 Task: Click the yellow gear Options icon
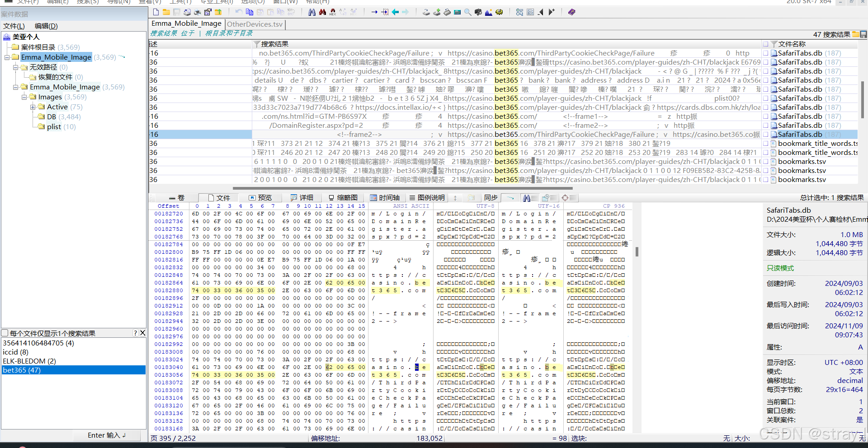pyautogui.click(x=499, y=12)
